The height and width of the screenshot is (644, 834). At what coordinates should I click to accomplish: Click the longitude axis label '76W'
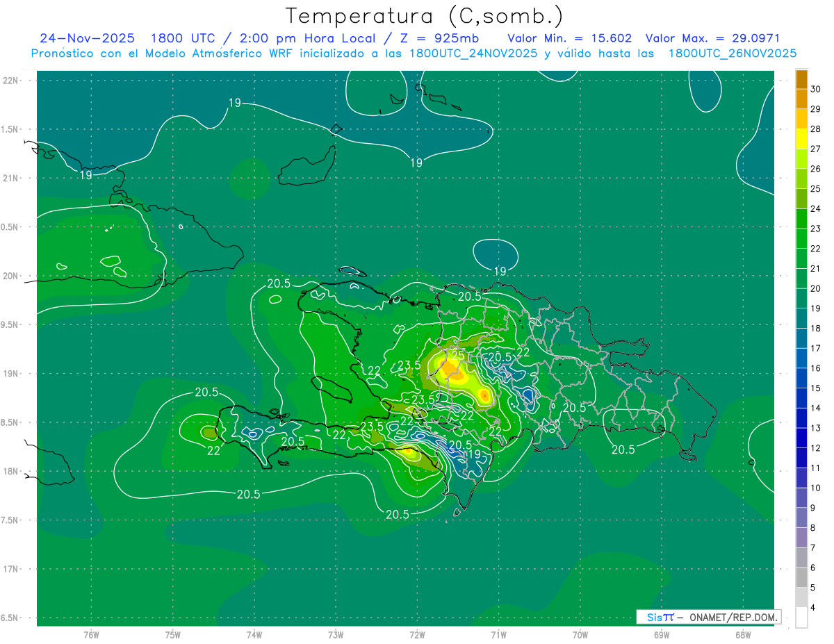91,635
